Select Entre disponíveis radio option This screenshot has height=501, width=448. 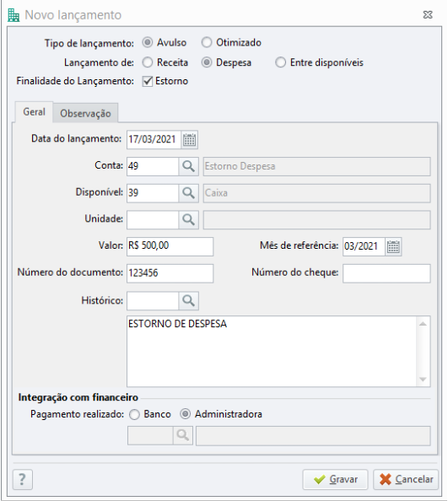pyautogui.click(x=281, y=62)
